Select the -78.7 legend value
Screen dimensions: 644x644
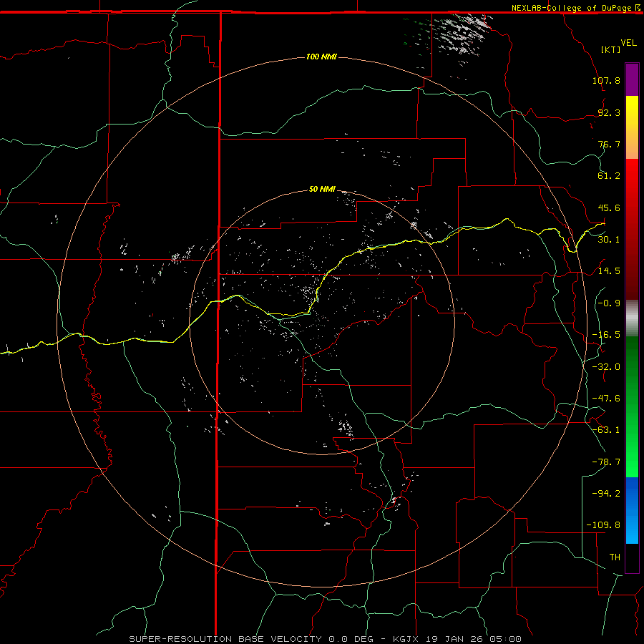click(606, 462)
